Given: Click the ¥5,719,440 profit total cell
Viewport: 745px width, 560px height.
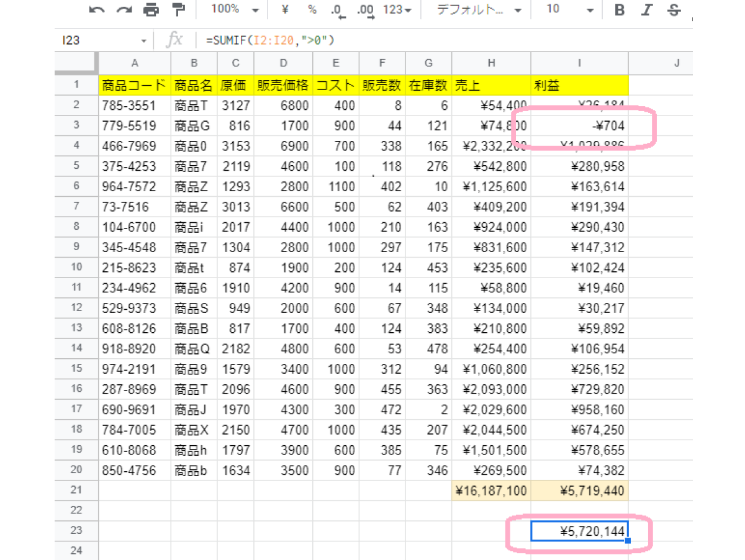Looking at the screenshot, I should coord(579,490).
